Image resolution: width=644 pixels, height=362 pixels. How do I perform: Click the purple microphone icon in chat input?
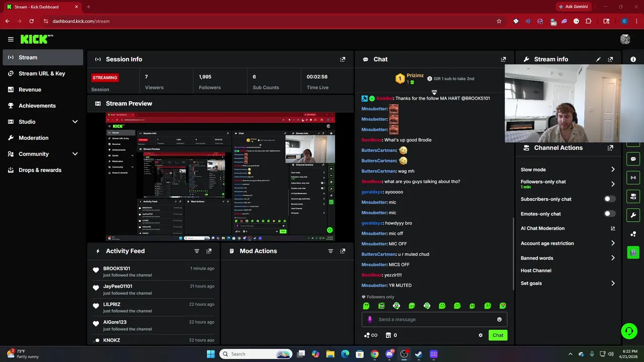point(370,319)
